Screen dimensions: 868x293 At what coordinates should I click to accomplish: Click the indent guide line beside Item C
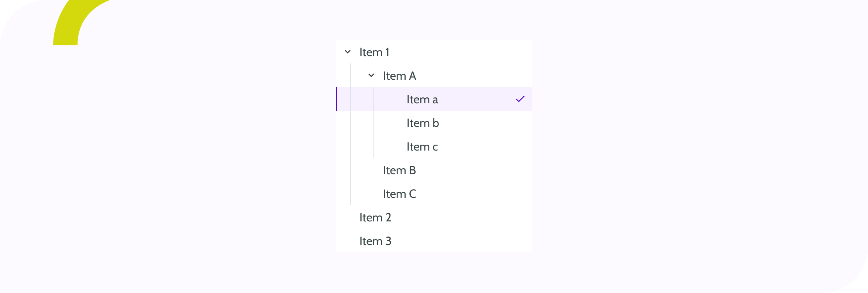pos(350,194)
